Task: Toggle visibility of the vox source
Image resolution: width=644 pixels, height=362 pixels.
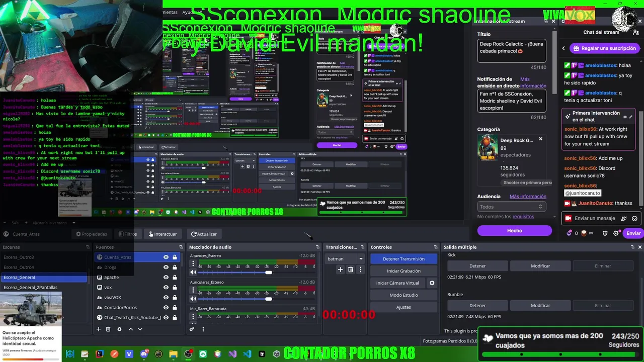Action: 166,287
